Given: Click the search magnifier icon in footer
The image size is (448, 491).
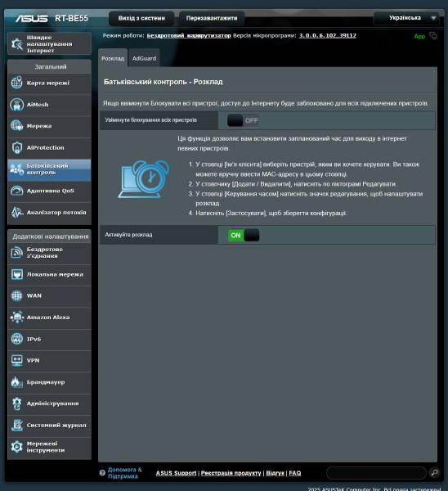Looking at the screenshot, I should click(435, 472).
